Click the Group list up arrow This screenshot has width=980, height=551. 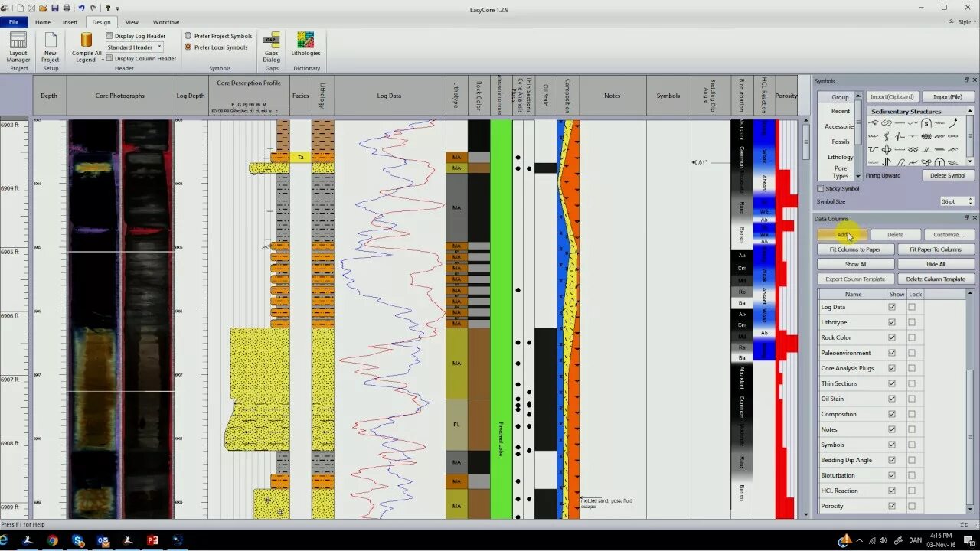858,97
